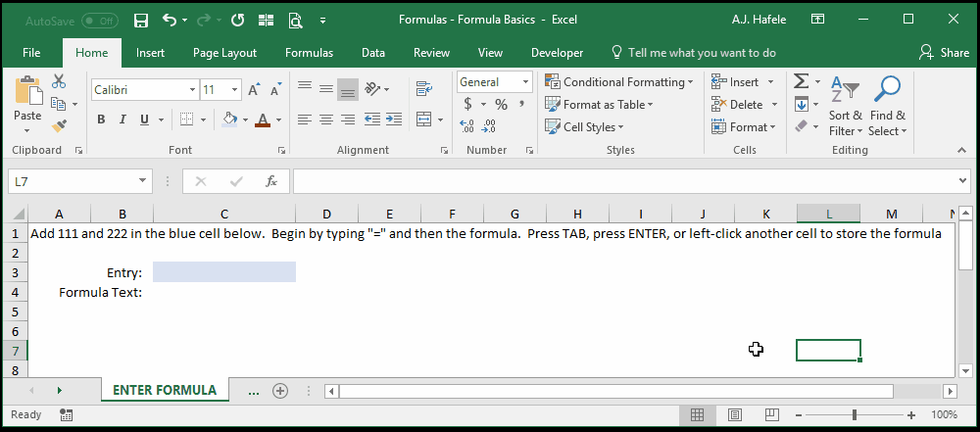Screen dimensions: 980x432
Task: Open General number format dropdown
Action: (x=525, y=82)
